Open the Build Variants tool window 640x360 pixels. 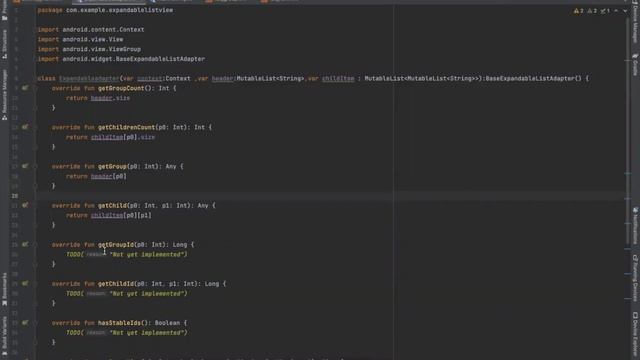point(4,336)
